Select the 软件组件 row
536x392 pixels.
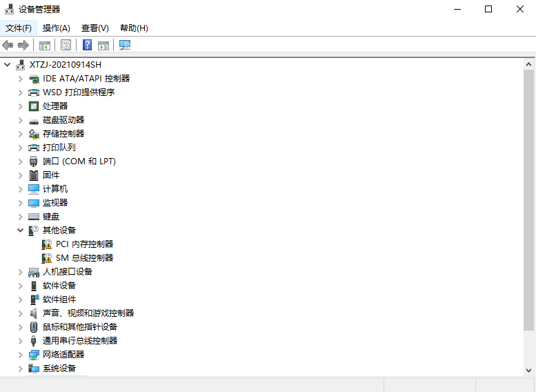(59, 300)
